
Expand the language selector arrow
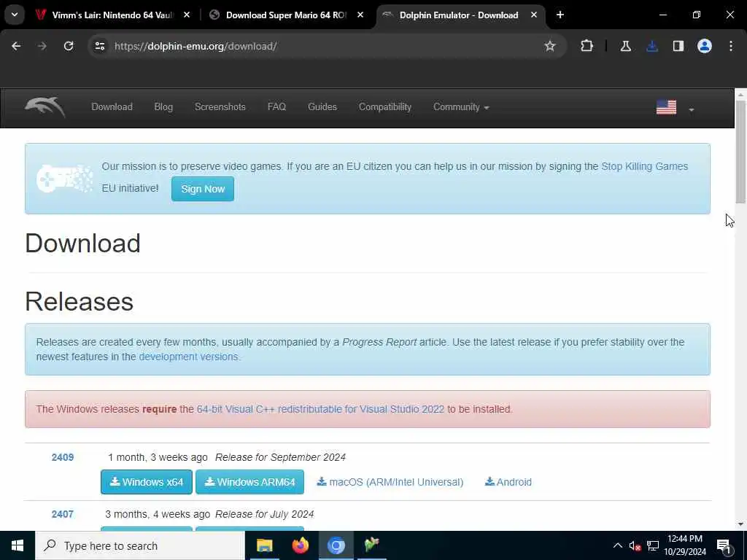coord(692,110)
